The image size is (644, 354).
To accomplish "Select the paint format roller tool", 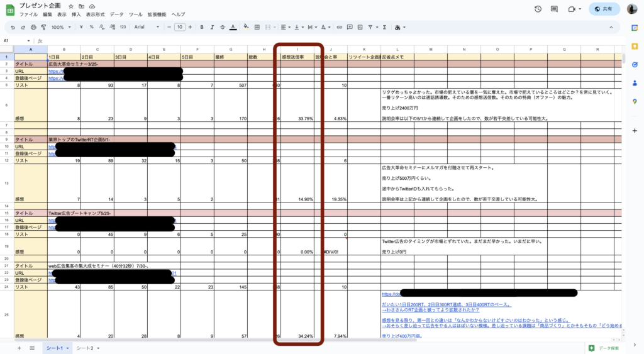I will (43, 27).
